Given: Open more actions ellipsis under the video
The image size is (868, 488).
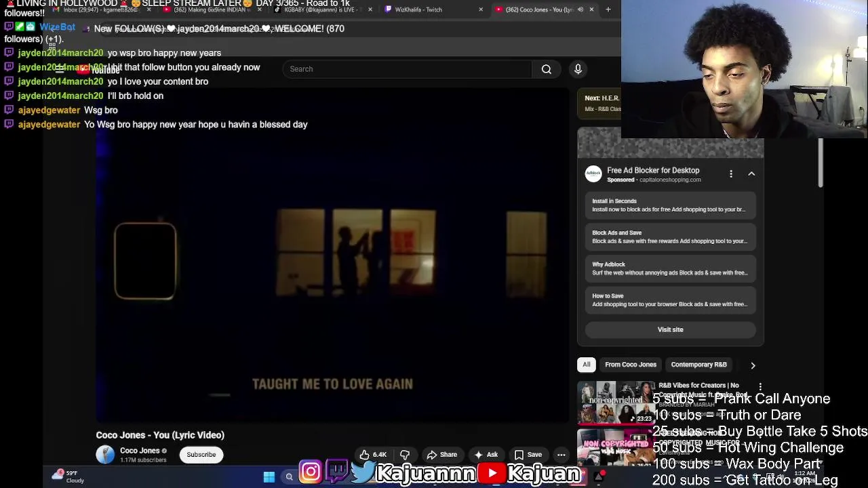Looking at the screenshot, I should click(x=561, y=455).
